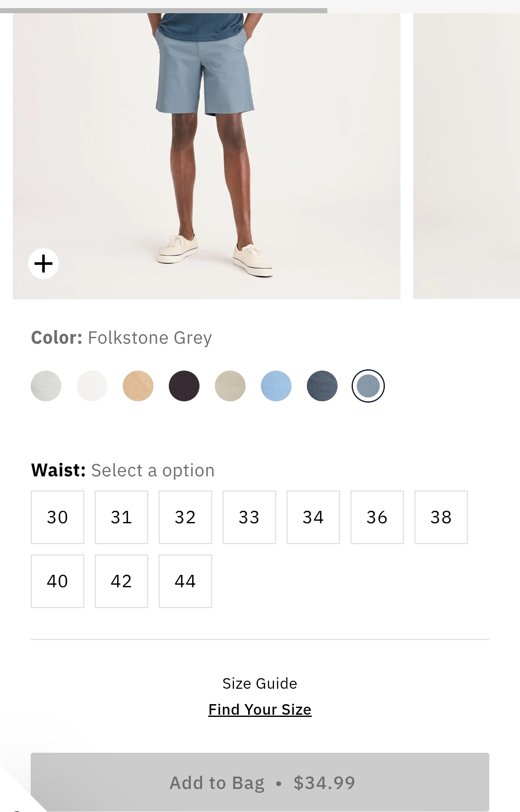Choose waist size 32
Image resolution: width=520 pixels, height=812 pixels.
(x=185, y=517)
